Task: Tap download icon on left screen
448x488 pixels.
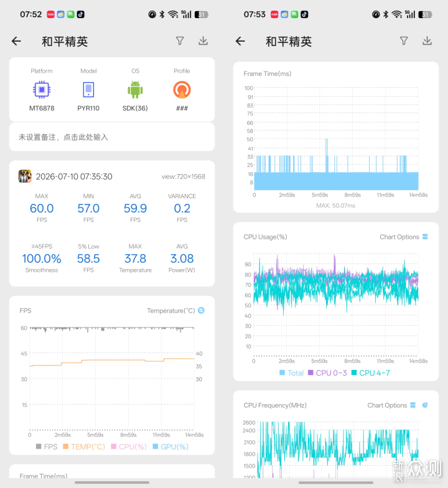Action: pos(203,41)
